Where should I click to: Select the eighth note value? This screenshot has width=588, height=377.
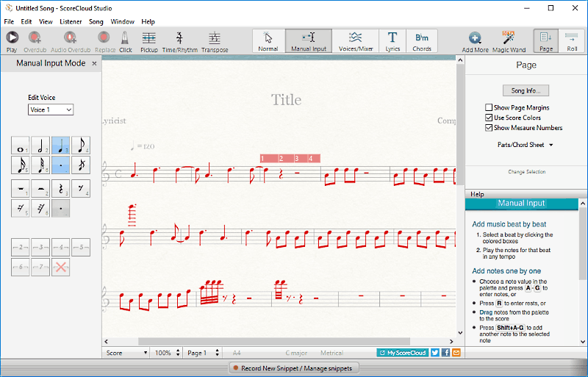[81, 146]
